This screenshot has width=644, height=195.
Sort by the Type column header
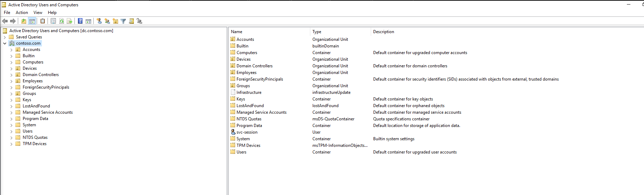(x=340, y=32)
